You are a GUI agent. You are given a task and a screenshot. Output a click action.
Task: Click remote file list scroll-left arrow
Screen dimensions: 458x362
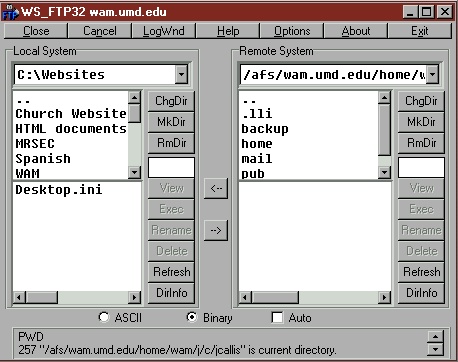tap(246, 297)
